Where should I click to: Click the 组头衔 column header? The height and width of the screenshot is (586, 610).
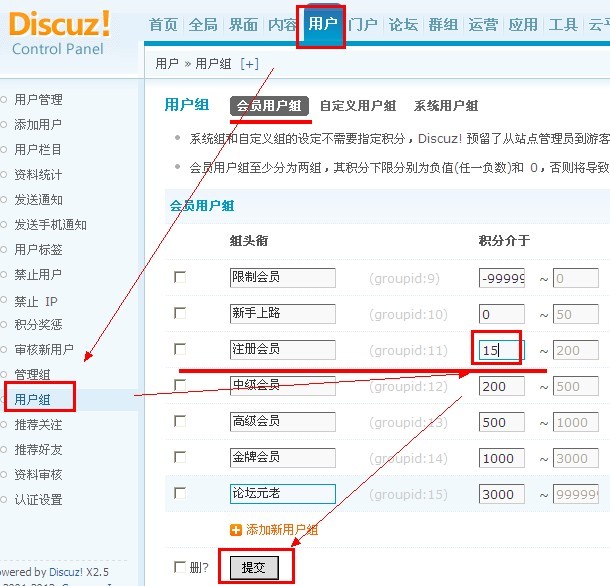(x=249, y=240)
